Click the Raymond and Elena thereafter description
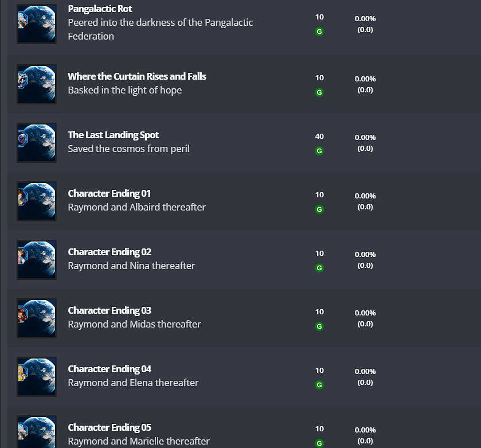The height and width of the screenshot is (448, 481). 133,383
